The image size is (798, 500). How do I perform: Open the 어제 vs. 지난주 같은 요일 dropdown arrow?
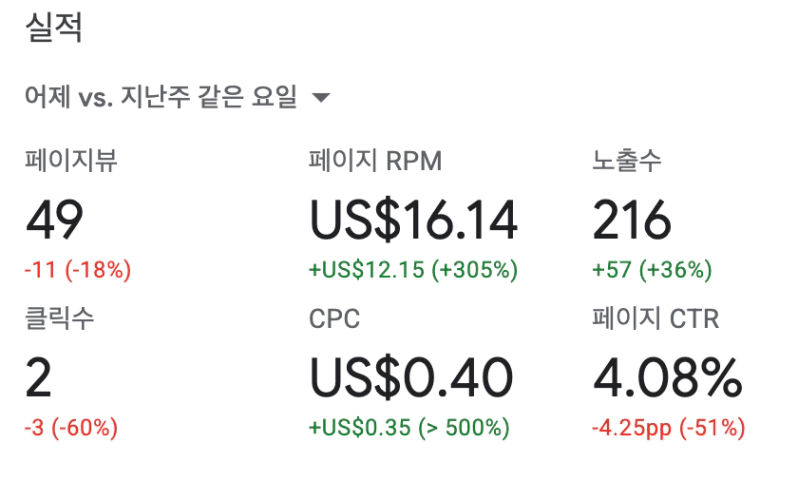coord(321,98)
